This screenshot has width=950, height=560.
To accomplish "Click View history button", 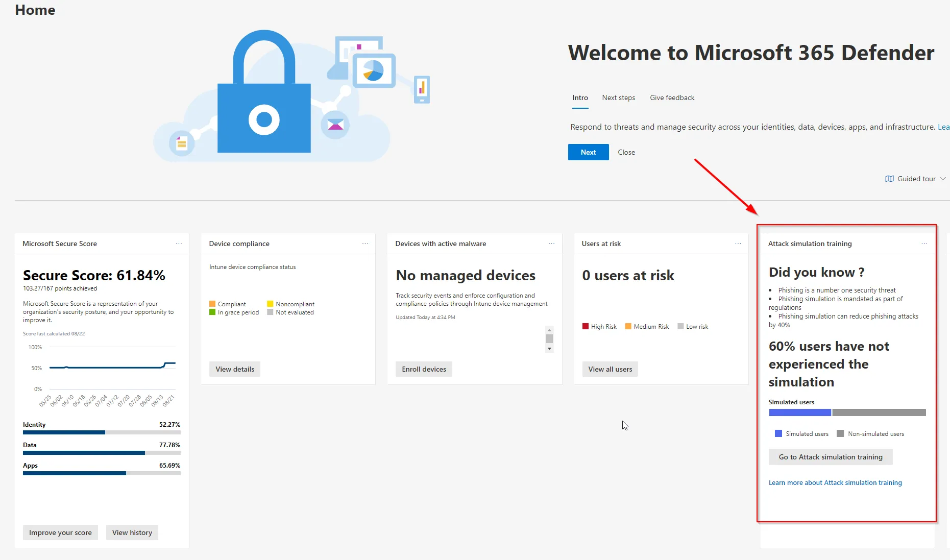I will (132, 532).
